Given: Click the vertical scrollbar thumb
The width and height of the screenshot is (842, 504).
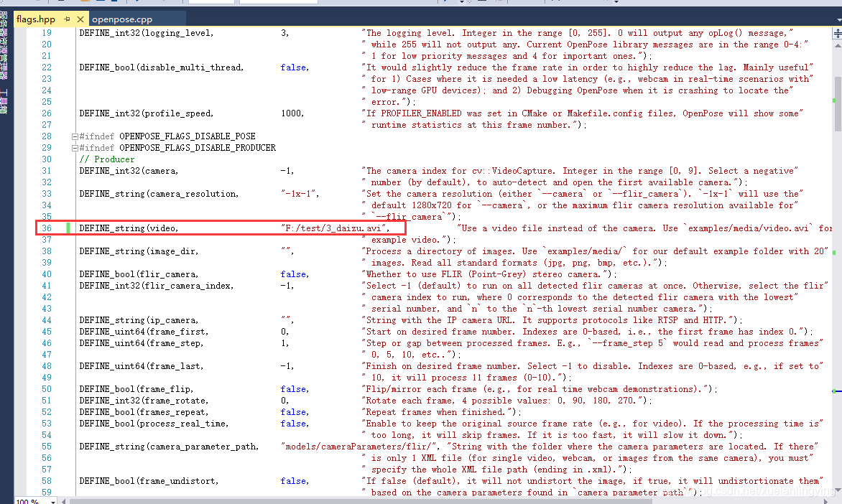Looking at the screenshot, I should coord(837,103).
